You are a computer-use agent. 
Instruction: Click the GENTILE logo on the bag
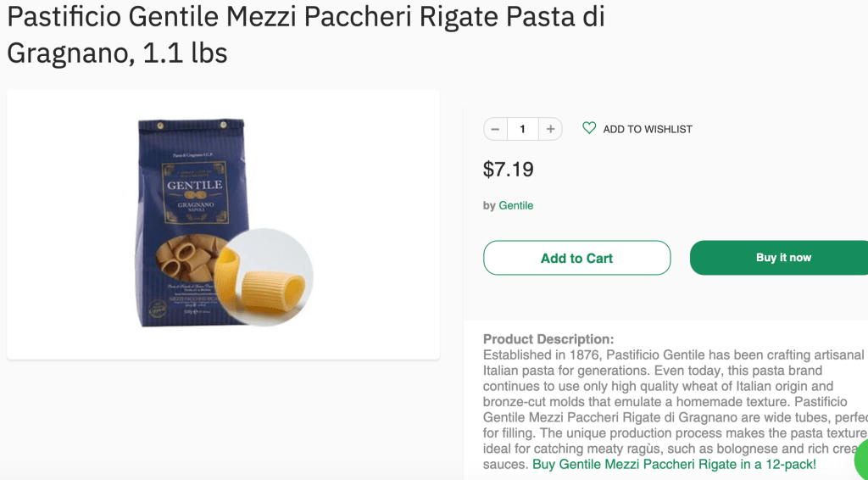tap(194, 185)
